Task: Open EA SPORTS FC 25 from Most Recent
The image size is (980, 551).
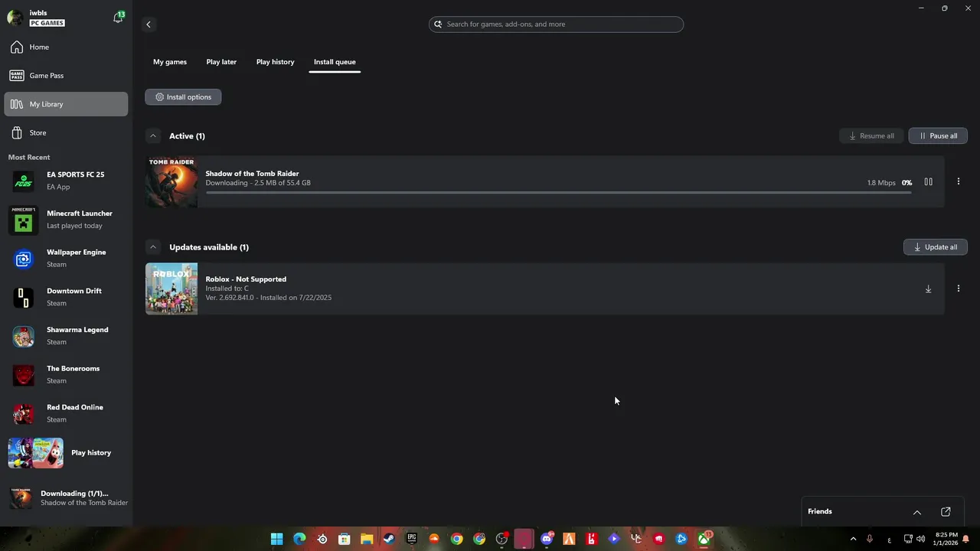Action: (x=66, y=181)
